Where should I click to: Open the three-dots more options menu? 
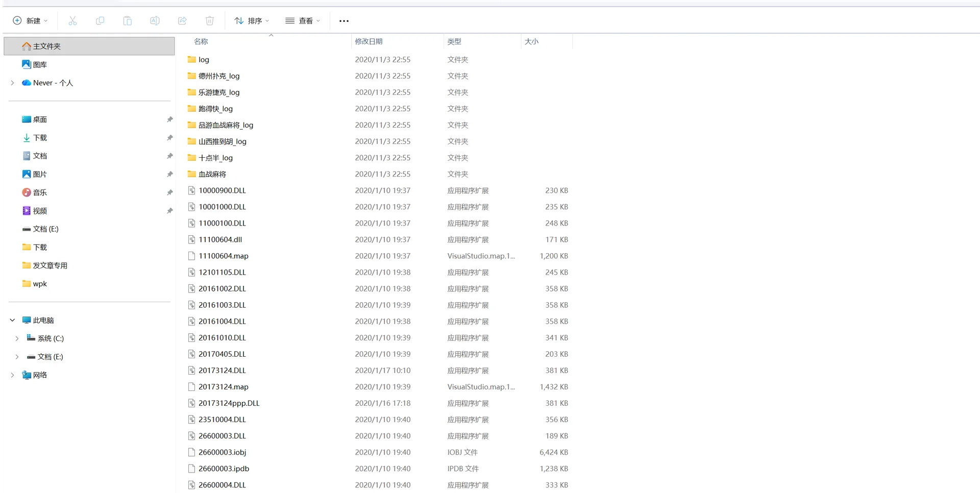344,21
